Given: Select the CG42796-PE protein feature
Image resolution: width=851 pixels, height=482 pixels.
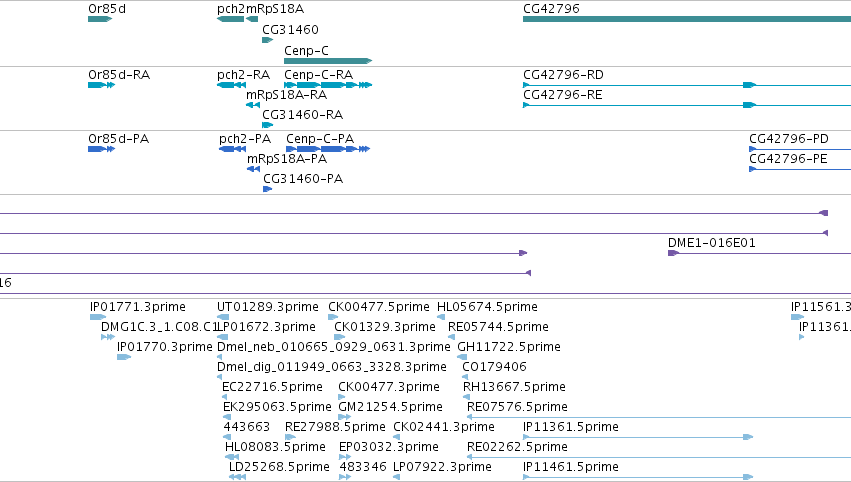Looking at the screenshot, I should [x=800, y=169].
